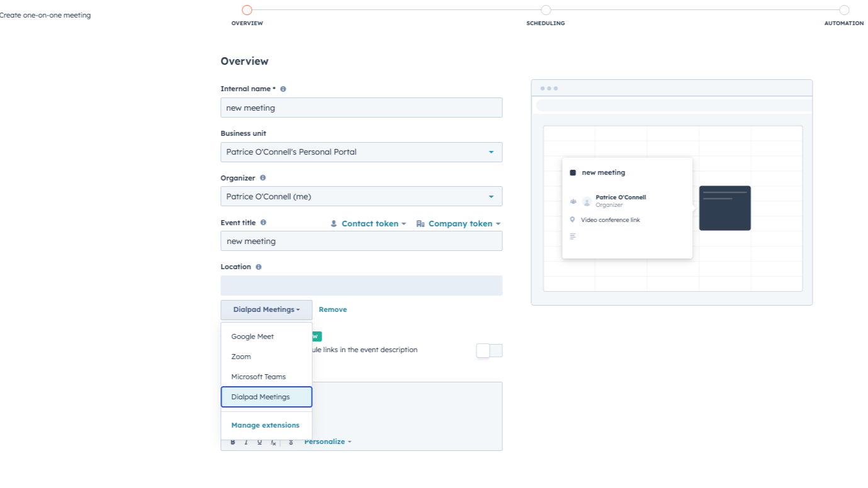Open the Internal name info tooltip
This screenshot has height=488, width=868.
pyautogui.click(x=282, y=89)
